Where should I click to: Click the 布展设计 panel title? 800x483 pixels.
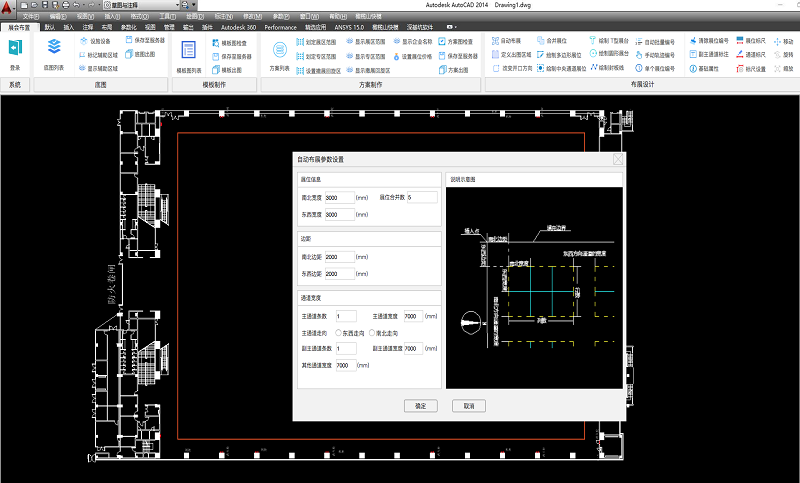pos(642,85)
